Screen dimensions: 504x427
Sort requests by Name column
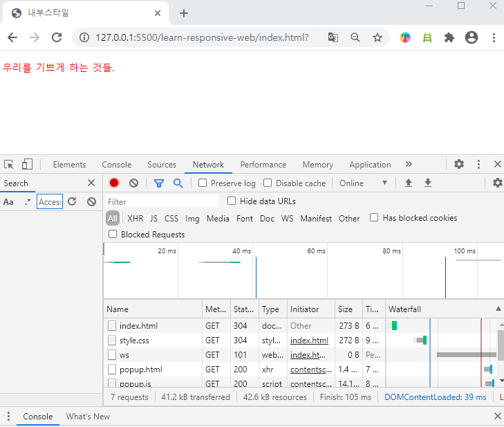point(153,309)
